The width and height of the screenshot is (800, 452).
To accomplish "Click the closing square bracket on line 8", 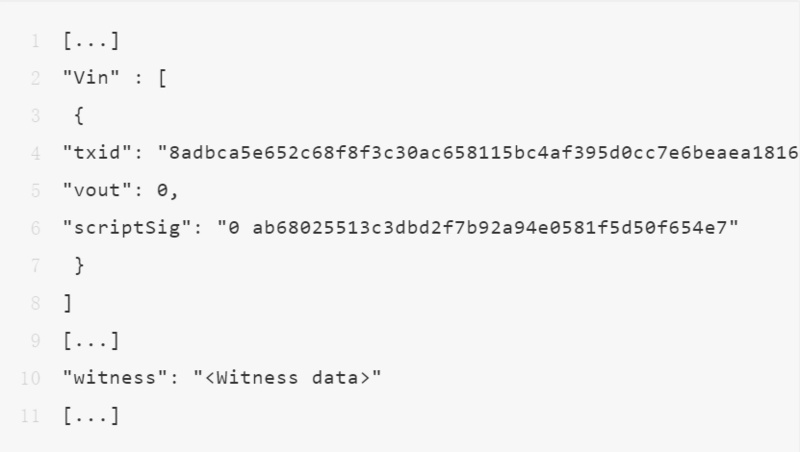I will (68, 303).
